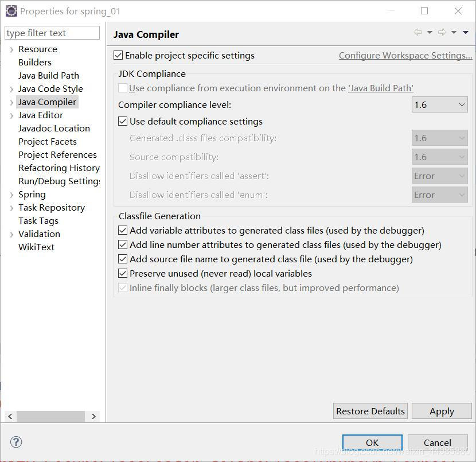Open Disallow identifiers called 'enum' dropdown
This screenshot has height=462, width=476.
coord(439,195)
